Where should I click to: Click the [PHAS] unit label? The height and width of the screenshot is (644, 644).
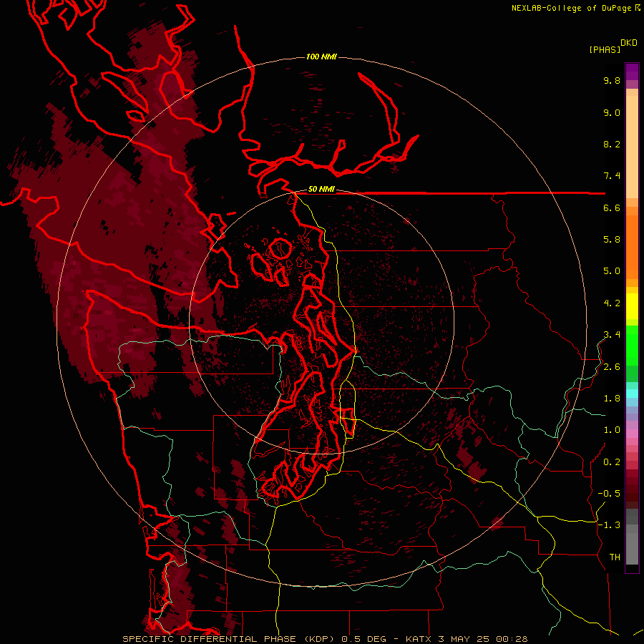(605, 50)
